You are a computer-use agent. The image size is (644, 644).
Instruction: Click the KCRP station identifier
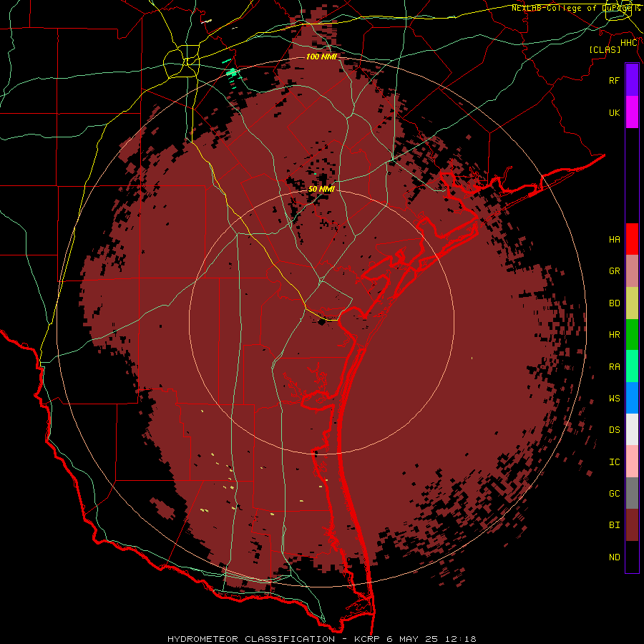367,639
